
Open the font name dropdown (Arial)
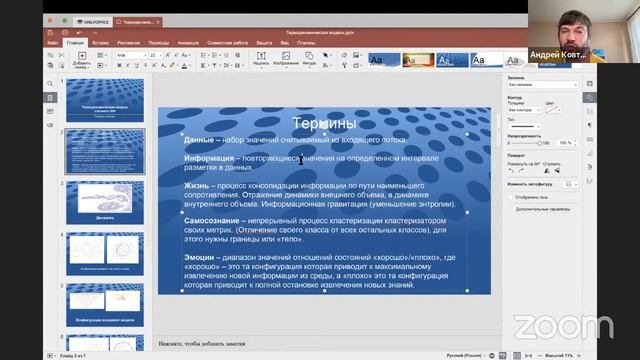click(x=131, y=55)
